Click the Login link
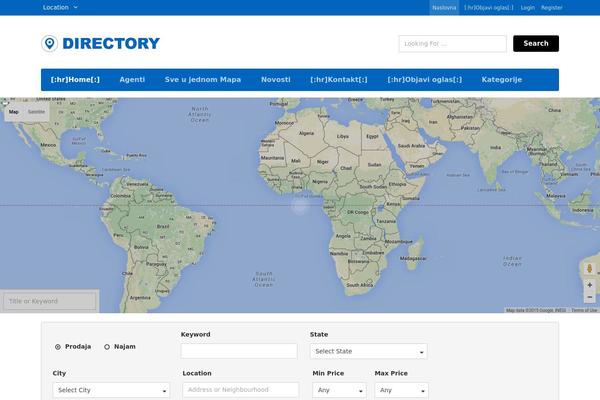600x400 pixels. [527, 8]
